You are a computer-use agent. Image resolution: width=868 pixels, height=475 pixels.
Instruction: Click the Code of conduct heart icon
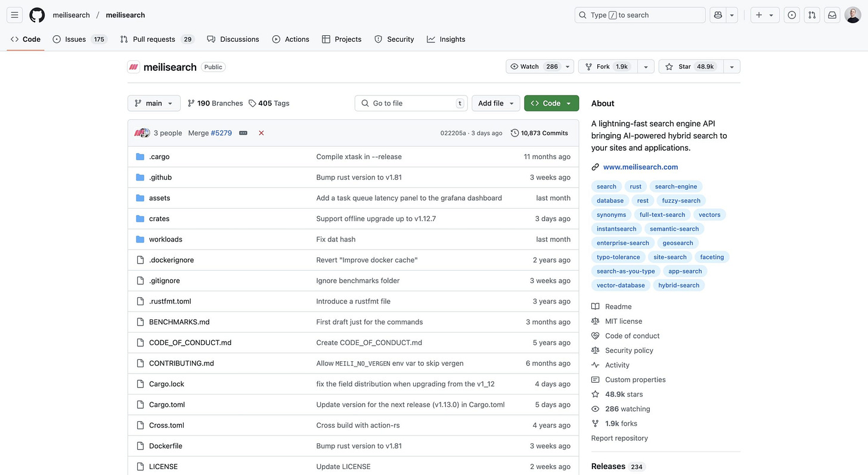595,336
